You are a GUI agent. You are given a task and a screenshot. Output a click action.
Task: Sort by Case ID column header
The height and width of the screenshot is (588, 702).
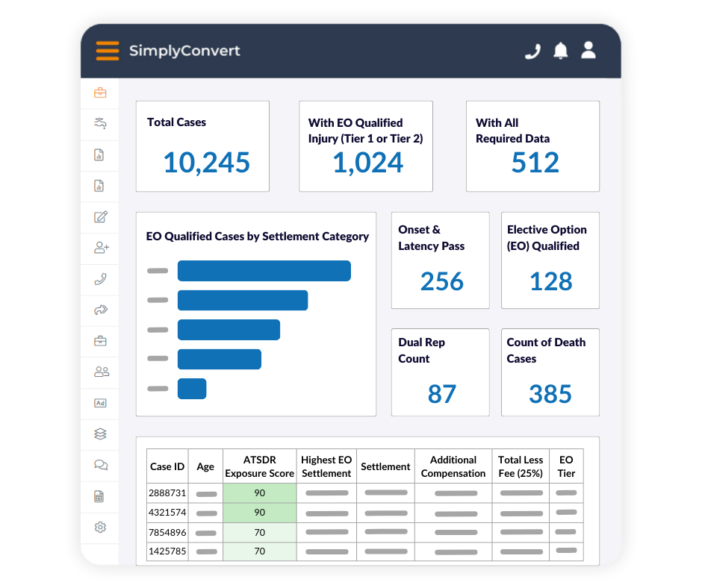click(167, 466)
